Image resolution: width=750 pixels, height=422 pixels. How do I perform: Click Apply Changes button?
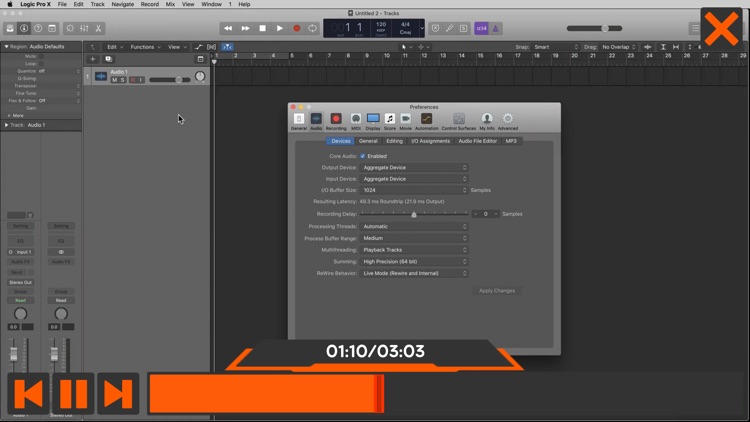[x=497, y=290]
